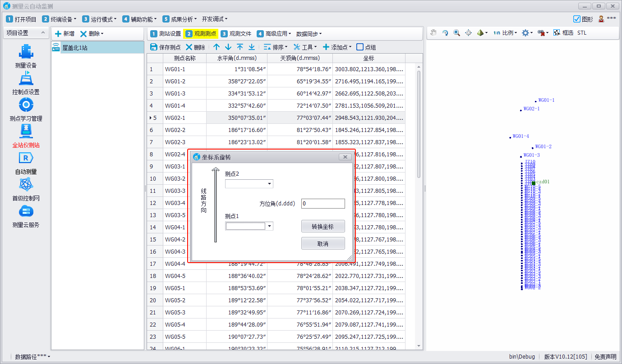Select 屋盖北1站 station in the list
Screen dimensions: 622x364
point(75,47)
